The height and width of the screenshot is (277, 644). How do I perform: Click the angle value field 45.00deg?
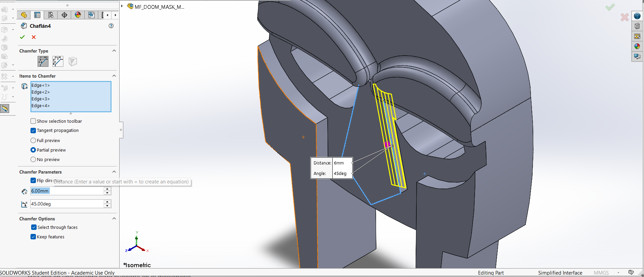point(67,204)
